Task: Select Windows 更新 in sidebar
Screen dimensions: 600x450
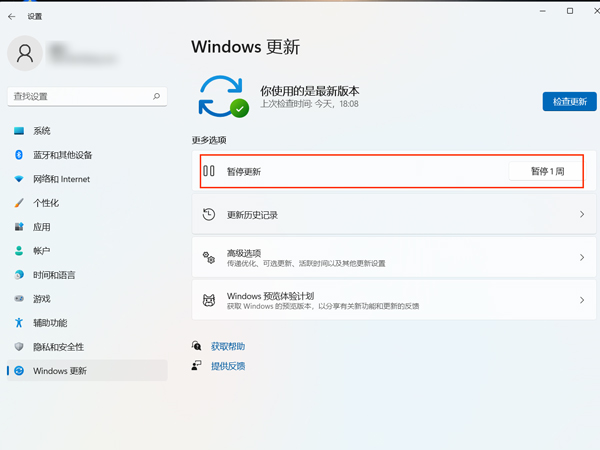Action: tap(87, 370)
